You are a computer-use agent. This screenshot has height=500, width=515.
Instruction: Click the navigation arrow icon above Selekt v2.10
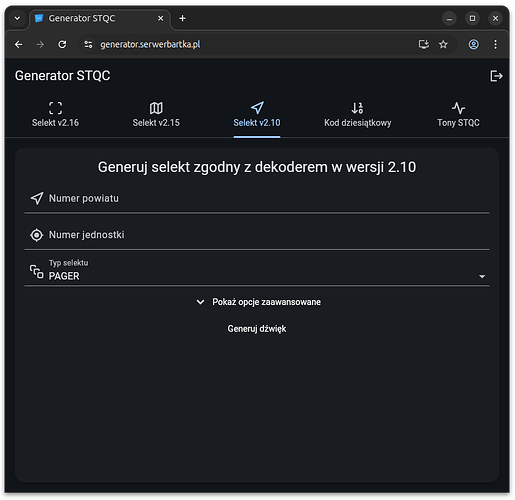point(257,108)
